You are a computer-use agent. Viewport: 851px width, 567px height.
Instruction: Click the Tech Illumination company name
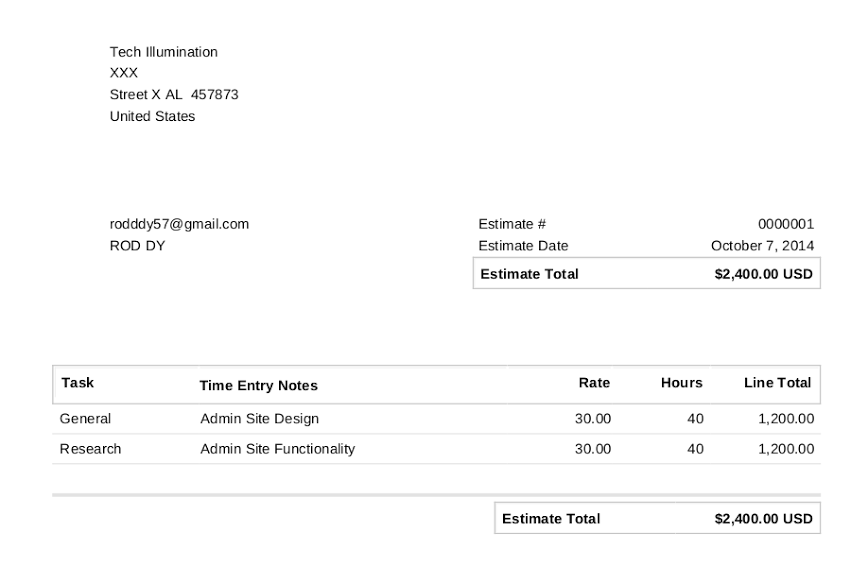point(163,52)
